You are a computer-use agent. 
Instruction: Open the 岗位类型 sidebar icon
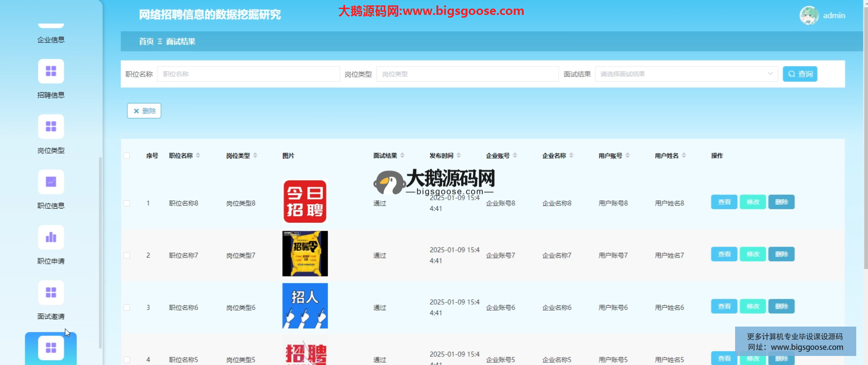[x=51, y=126]
